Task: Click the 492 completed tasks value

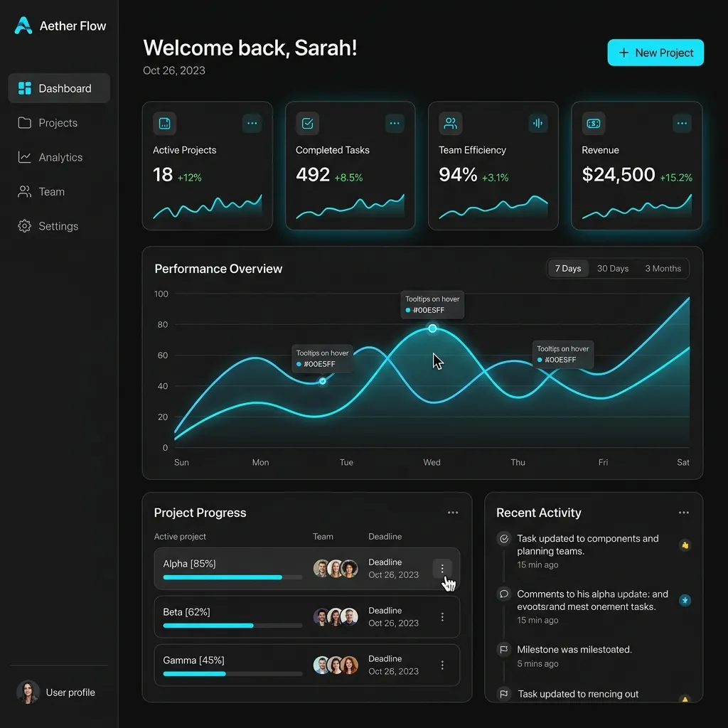Action: (313, 175)
